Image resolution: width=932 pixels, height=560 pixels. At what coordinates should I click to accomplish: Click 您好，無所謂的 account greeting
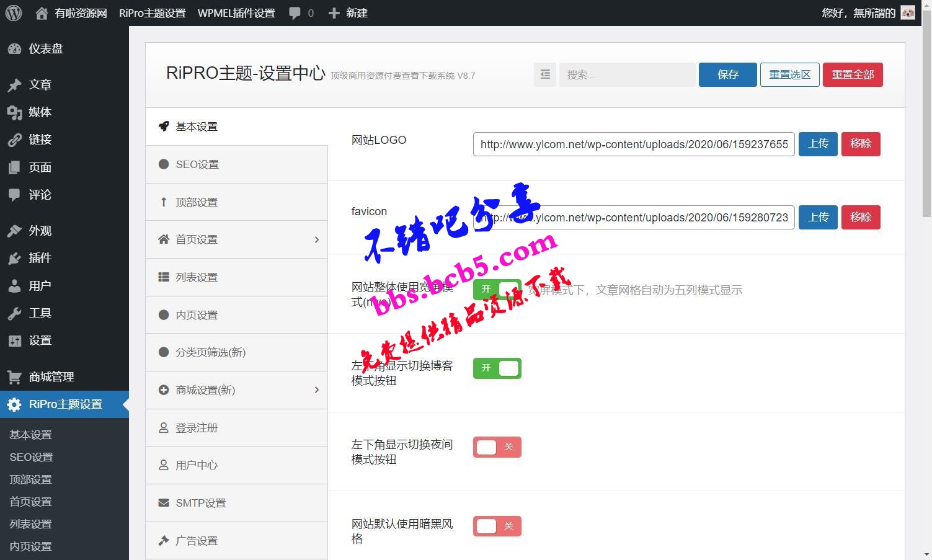point(858,13)
